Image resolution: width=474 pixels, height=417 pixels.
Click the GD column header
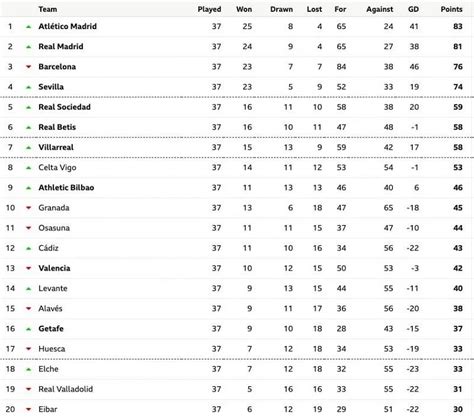click(x=413, y=9)
